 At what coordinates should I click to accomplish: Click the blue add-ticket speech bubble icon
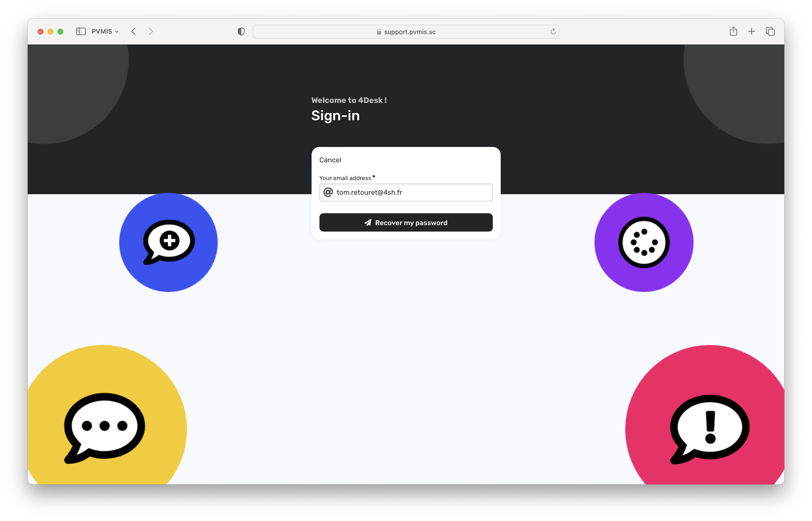click(x=169, y=242)
